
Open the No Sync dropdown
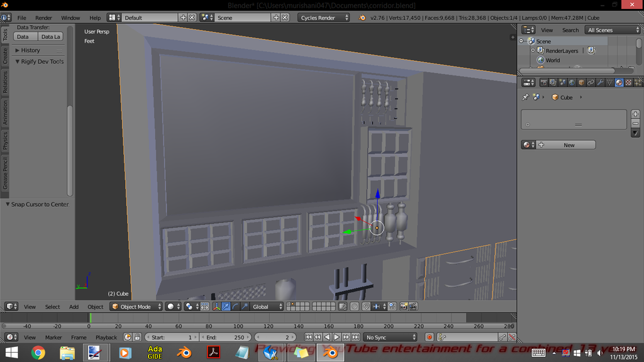click(390, 337)
